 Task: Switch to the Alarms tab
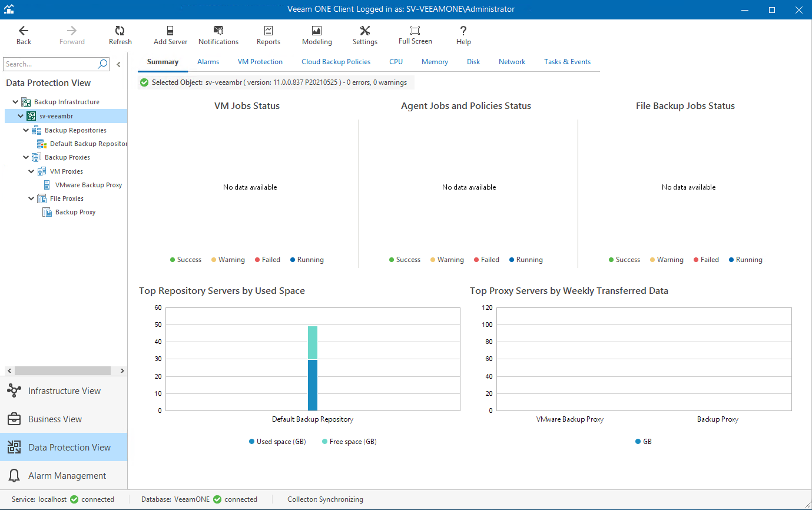(208, 62)
